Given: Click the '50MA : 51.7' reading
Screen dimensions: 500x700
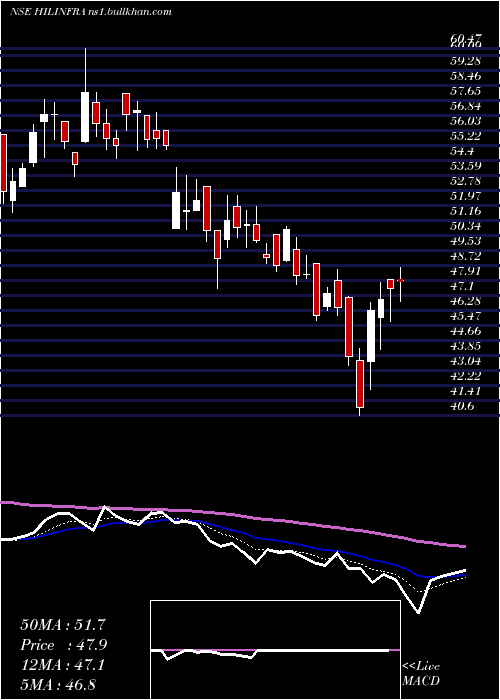Looking at the screenshot, I should (63, 625).
